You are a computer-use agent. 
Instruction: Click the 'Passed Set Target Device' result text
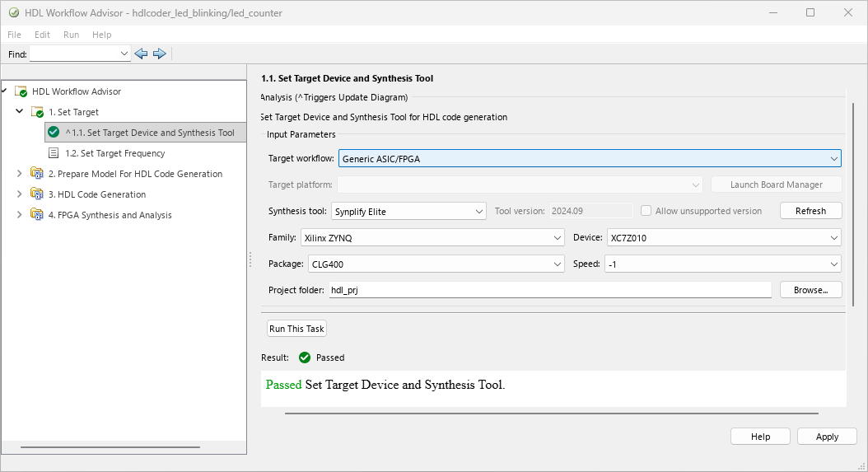coord(385,385)
